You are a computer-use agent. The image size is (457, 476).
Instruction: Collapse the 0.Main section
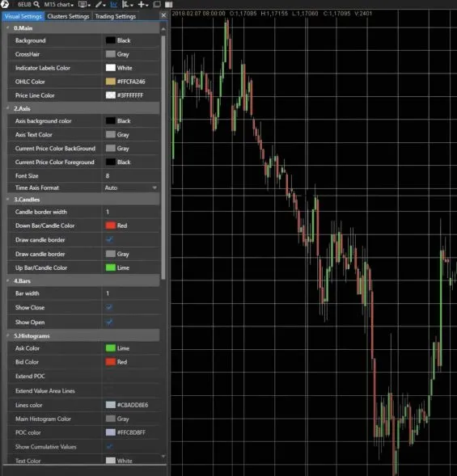(7, 27)
